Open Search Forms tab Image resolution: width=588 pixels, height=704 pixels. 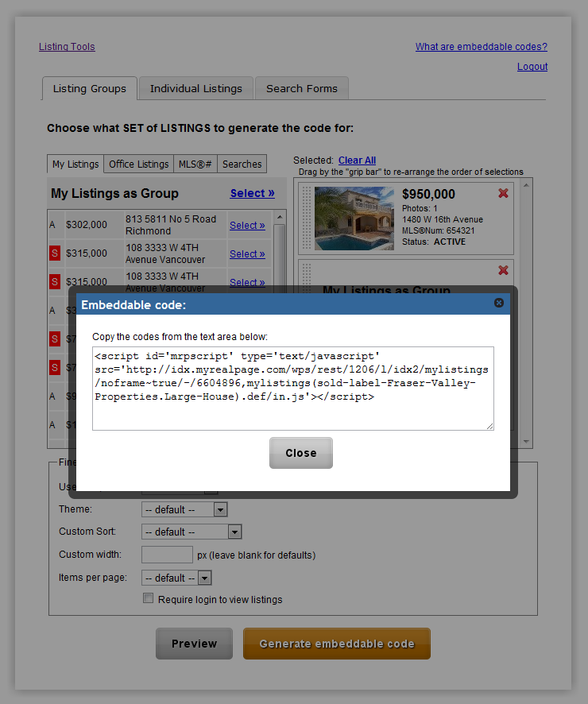302,88
